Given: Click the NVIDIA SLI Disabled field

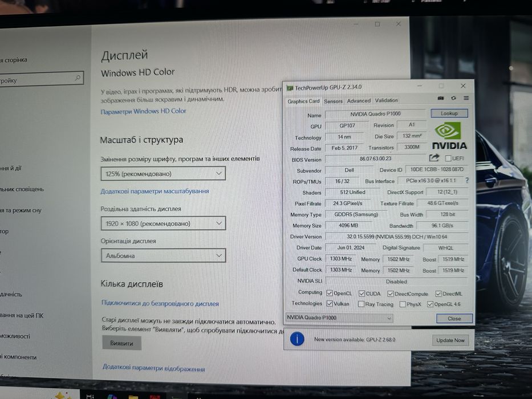Looking at the screenshot, I should (x=396, y=281).
